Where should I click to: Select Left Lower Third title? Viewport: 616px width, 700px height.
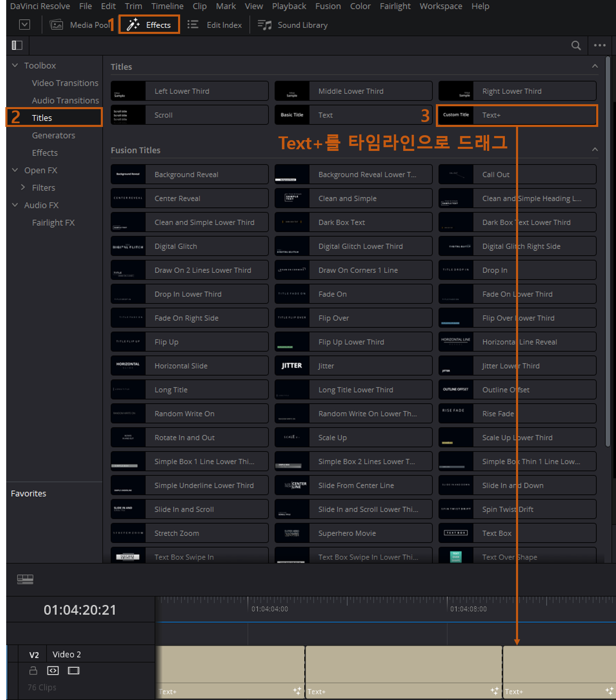point(190,91)
